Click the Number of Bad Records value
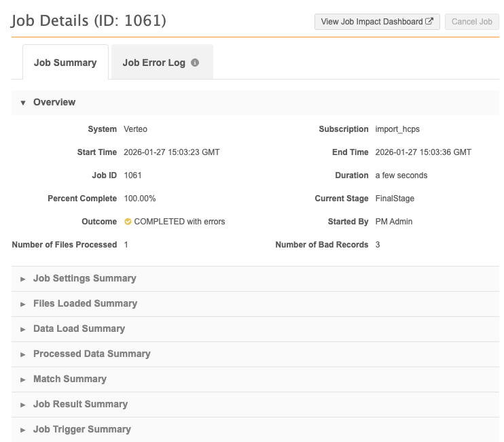The image size is (504, 442). (378, 245)
